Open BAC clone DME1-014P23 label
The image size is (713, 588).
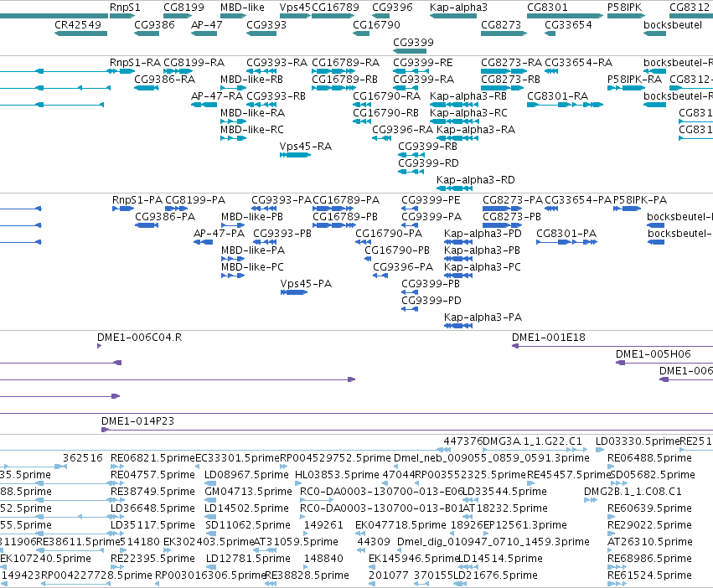pyautogui.click(x=137, y=421)
